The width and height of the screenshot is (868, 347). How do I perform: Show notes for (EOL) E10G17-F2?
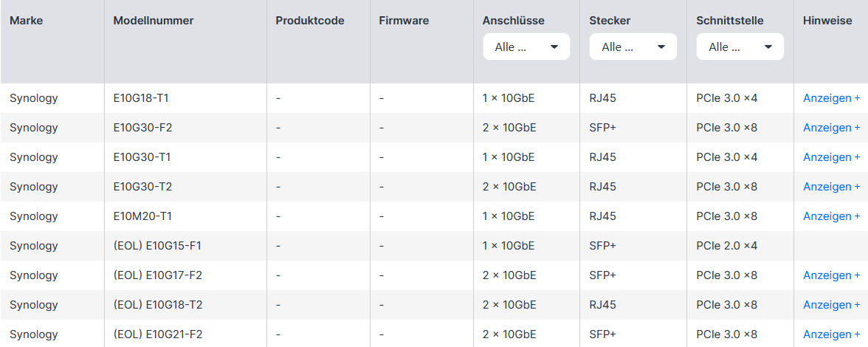[831, 275]
